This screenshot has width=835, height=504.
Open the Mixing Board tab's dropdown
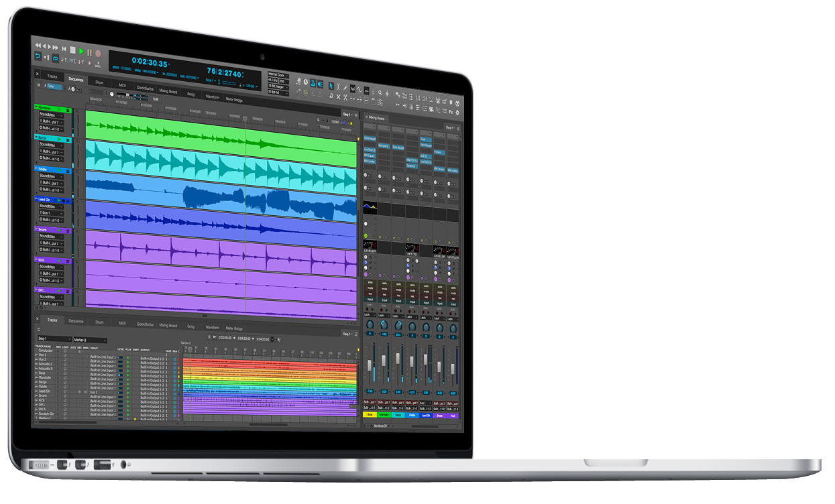387,119
